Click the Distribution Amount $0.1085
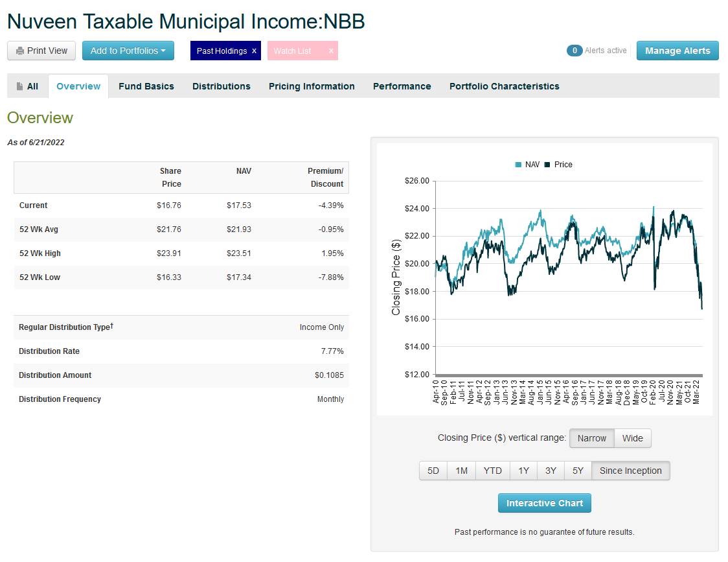The image size is (728, 562). click(x=329, y=375)
